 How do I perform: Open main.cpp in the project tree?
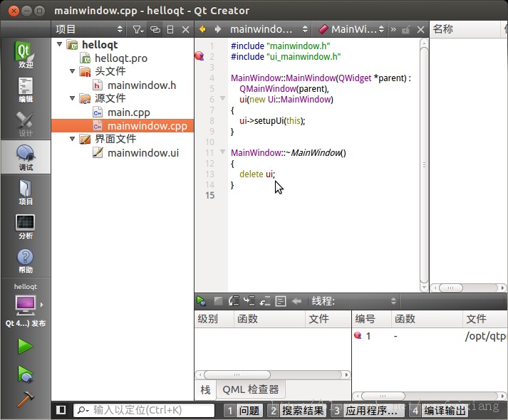tap(128, 112)
